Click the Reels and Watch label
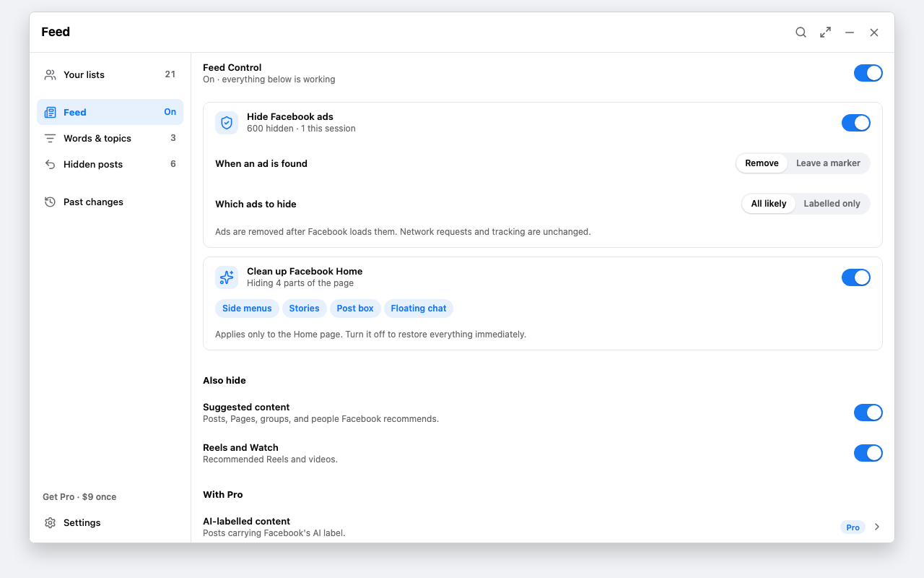 coord(240,447)
